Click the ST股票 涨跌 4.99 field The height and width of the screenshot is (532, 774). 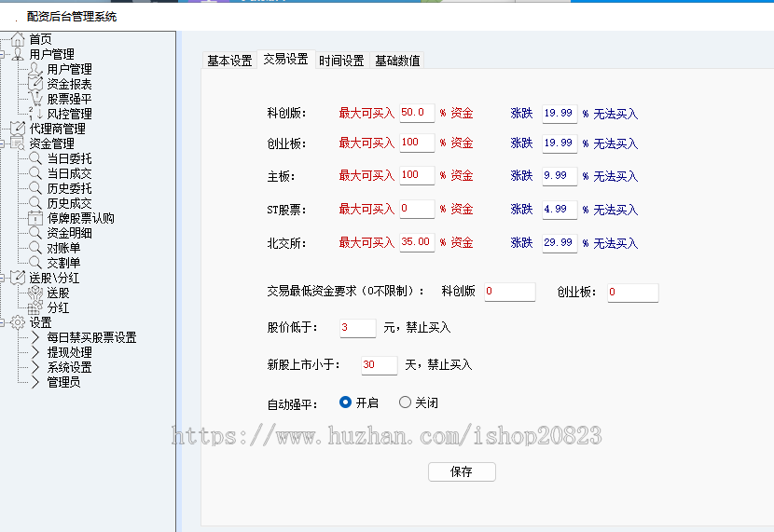click(560, 210)
